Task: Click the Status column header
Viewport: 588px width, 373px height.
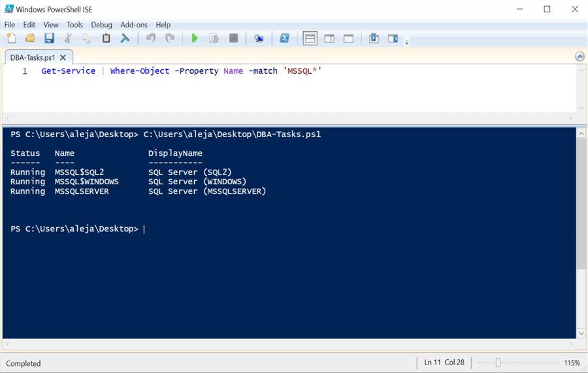Action: (x=25, y=154)
